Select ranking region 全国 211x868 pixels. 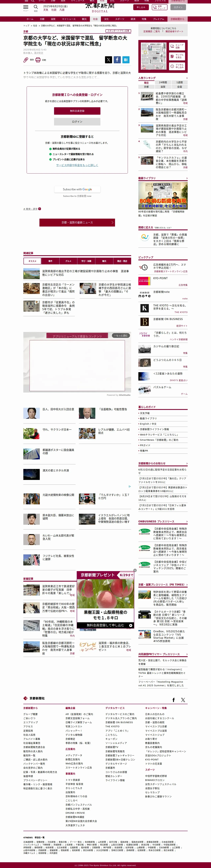179,87
